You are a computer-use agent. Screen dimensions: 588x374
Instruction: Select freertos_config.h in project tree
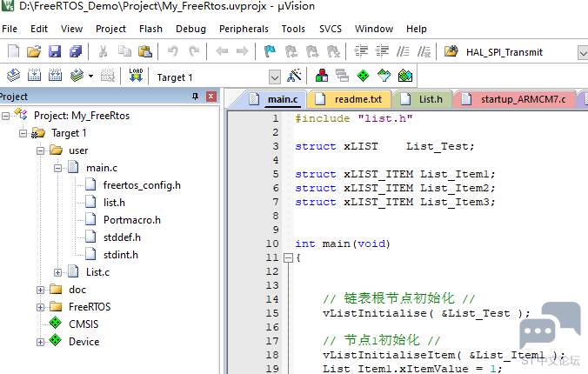pyautogui.click(x=142, y=185)
